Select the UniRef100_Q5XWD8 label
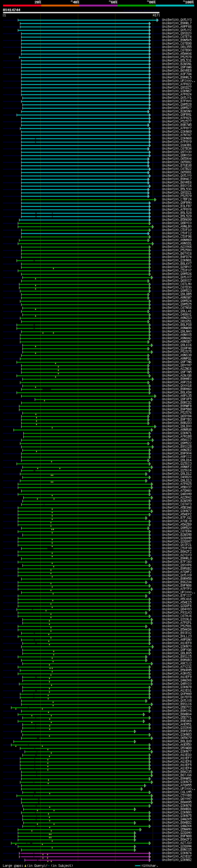 [x=176, y=748]
